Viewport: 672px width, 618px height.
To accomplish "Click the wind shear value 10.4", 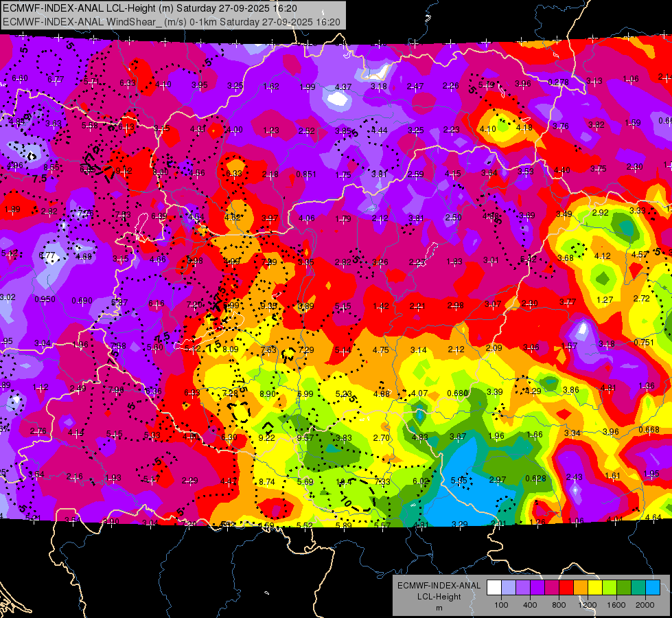I will pyautogui.click(x=344, y=482).
